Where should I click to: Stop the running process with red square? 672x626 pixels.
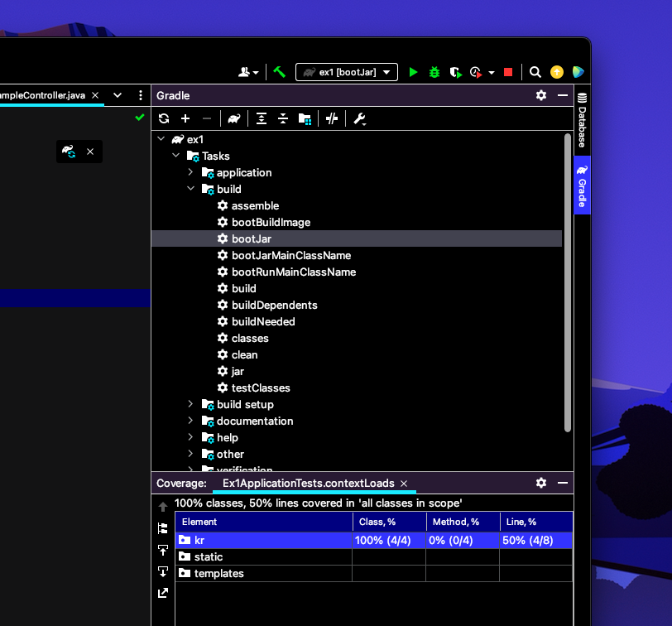pos(508,72)
